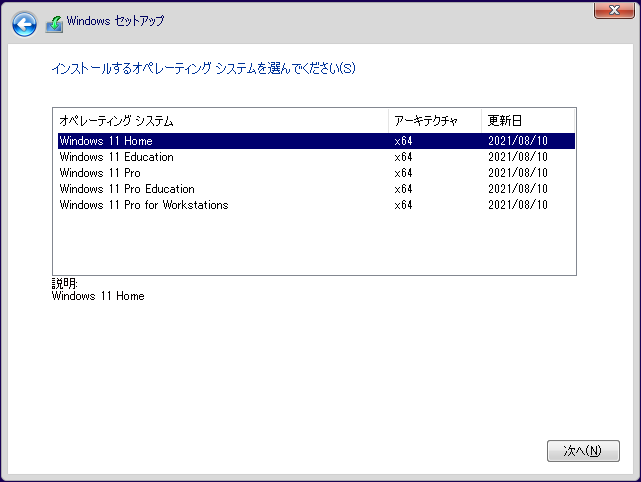The height and width of the screenshot is (482, 641).
Task: Click x64 in the Windows 11 Home row
Action: click(403, 141)
